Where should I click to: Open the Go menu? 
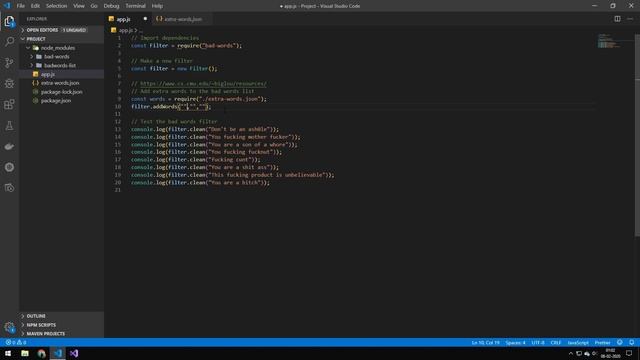coord(94,6)
